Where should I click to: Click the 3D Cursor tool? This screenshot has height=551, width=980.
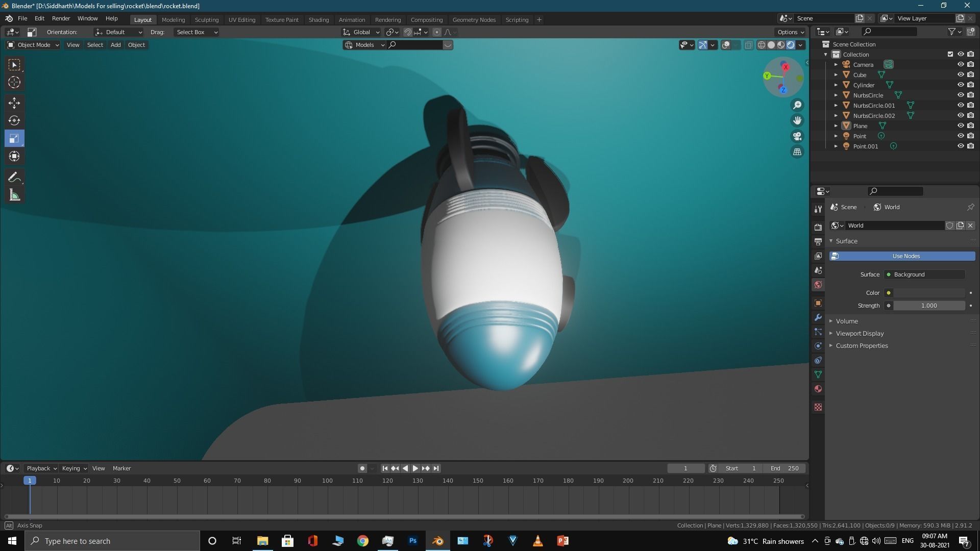(x=14, y=82)
